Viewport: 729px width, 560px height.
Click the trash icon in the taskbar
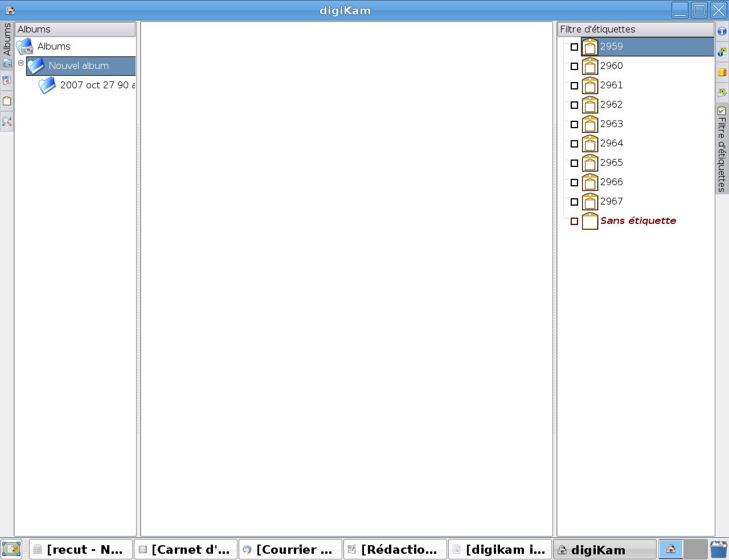tap(719, 549)
